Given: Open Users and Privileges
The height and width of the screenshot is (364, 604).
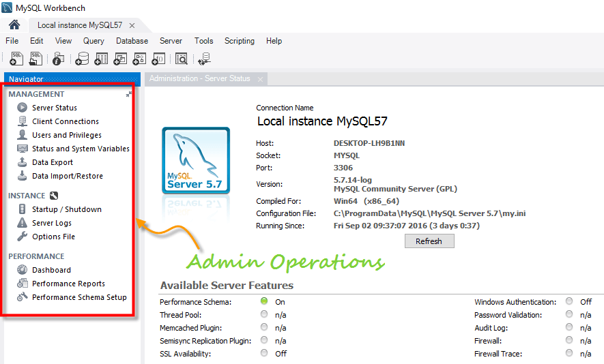Looking at the screenshot, I should [x=67, y=135].
